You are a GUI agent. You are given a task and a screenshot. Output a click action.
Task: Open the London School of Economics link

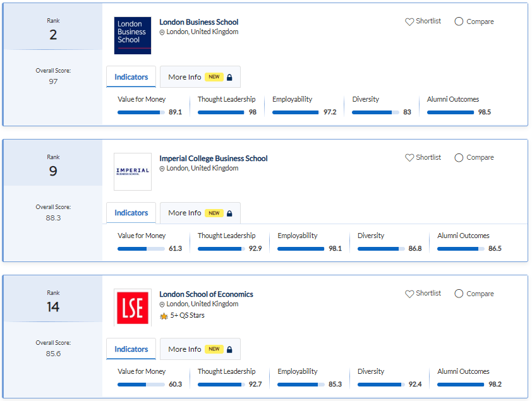206,294
